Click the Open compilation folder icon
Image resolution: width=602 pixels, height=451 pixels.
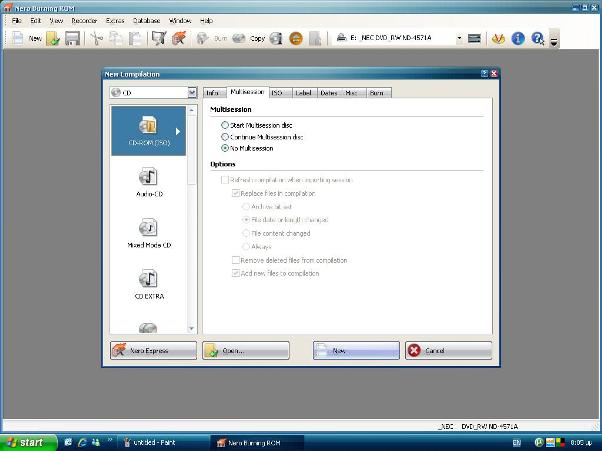[x=53, y=38]
